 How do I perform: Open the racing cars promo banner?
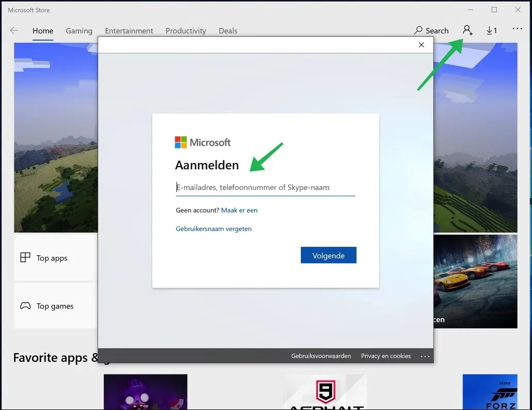click(476, 281)
